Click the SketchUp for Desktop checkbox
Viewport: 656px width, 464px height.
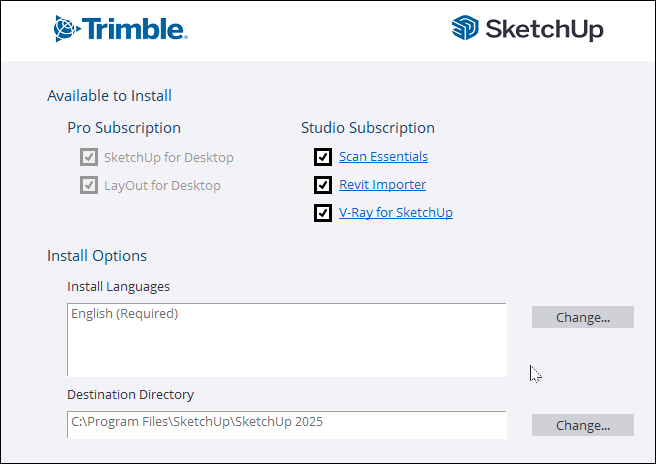88,157
